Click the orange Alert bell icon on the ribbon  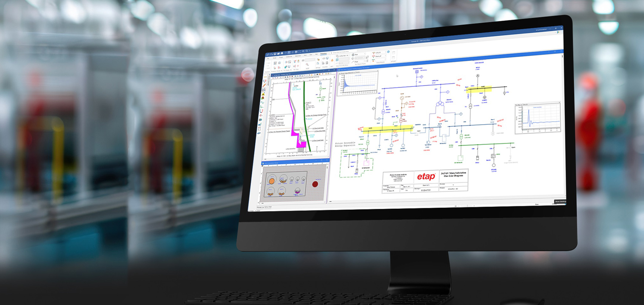click(x=332, y=60)
